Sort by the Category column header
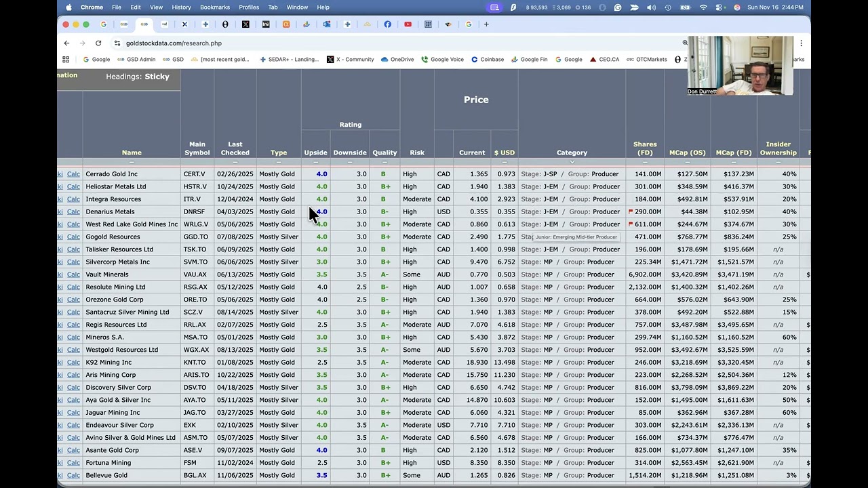Screen dimensions: 868x488 572,152
